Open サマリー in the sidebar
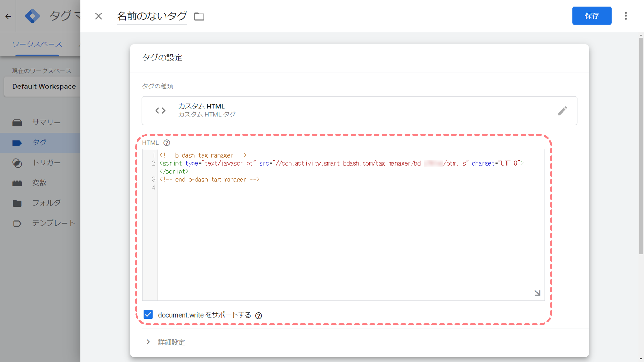 [40, 123]
